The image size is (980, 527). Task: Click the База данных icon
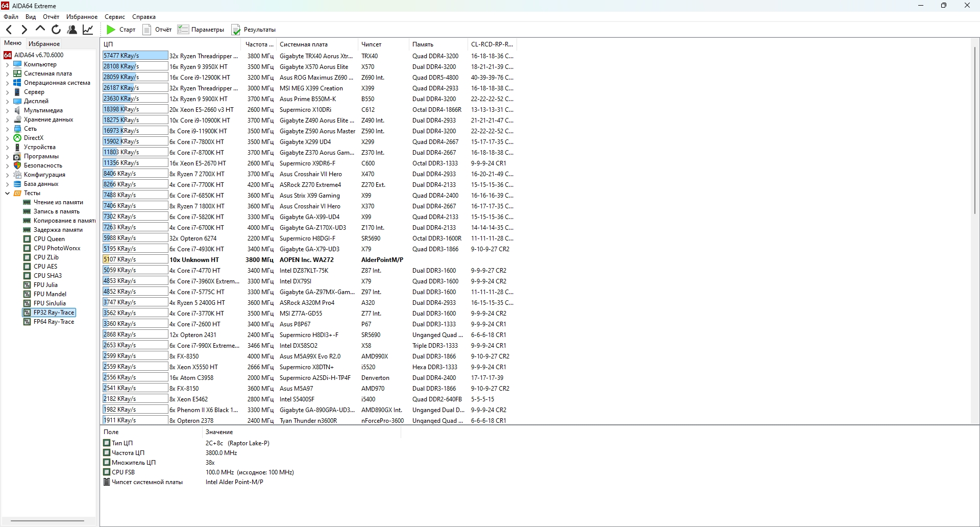17,184
